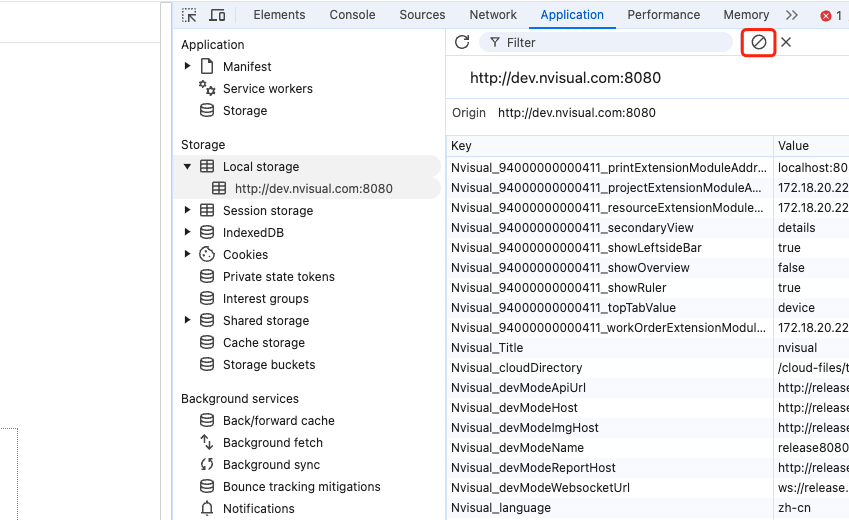Collapse the Local storage tree node
This screenshot has height=520, width=849.
(187, 167)
